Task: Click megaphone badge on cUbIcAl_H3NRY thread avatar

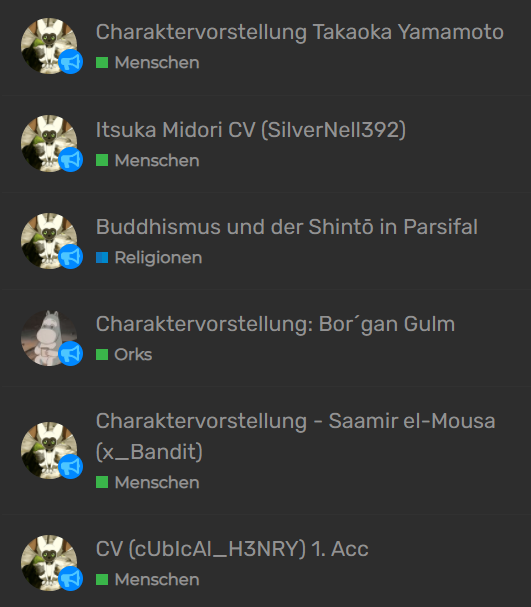Action: pos(70,578)
